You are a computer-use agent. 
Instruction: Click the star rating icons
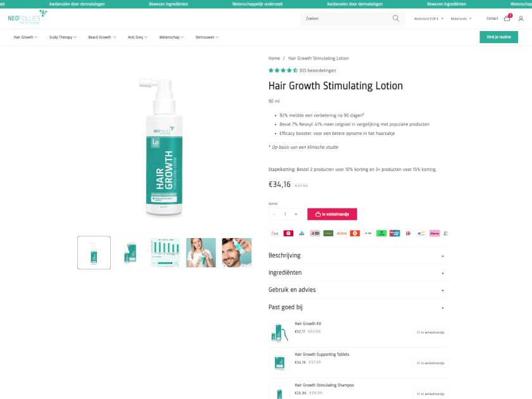pyautogui.click(x=283, y=70)
